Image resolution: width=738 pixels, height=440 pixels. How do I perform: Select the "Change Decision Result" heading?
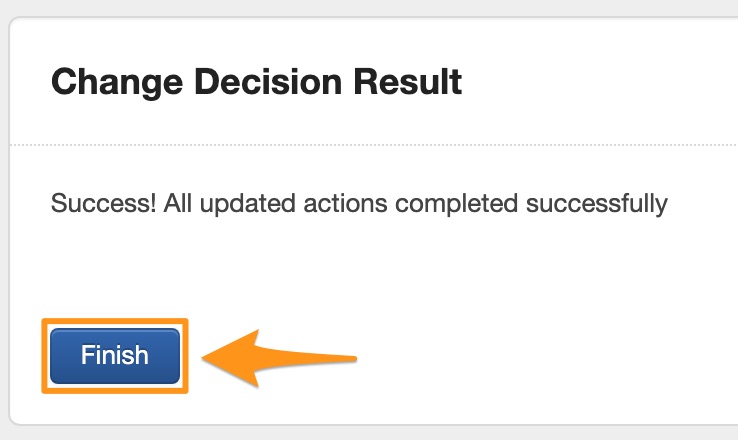click(256, 82)
